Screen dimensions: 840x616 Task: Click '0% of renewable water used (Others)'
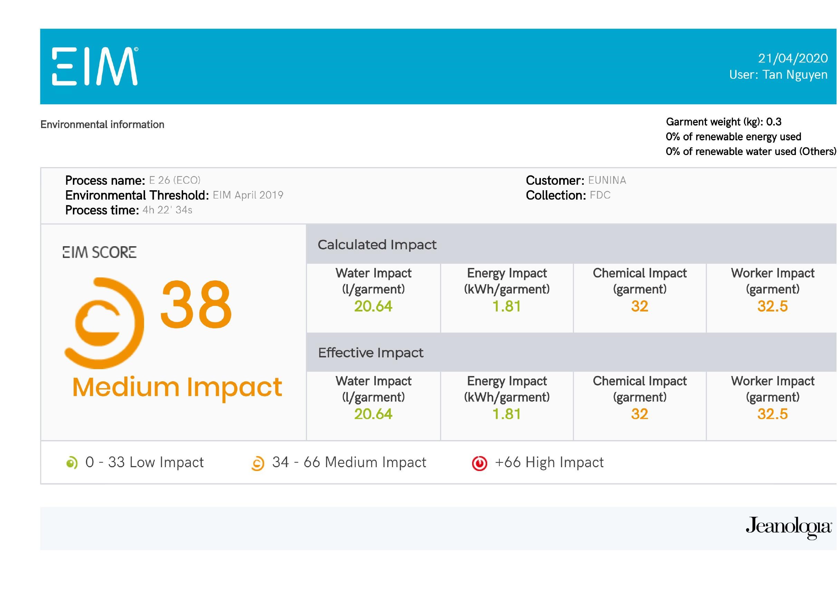pos(751,151)
